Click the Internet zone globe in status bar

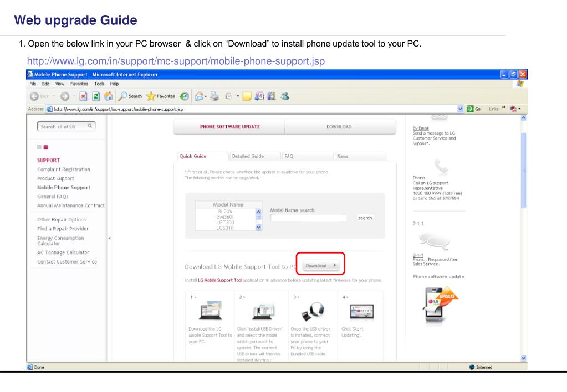pos(472,367)
